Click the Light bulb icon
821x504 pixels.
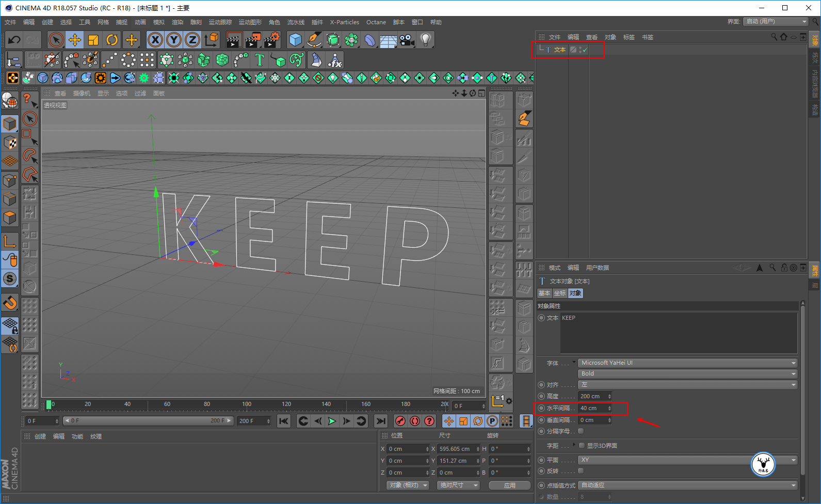[x=425, y=40]
